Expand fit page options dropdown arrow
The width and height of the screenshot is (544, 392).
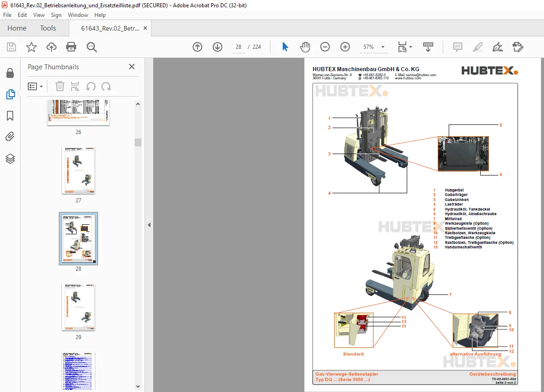click(411, 47)
